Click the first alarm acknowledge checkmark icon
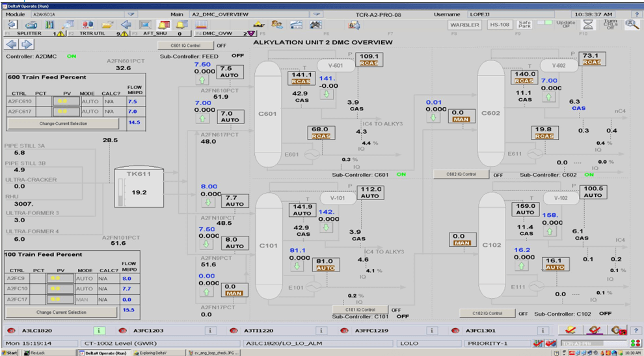The width and height of the screenshot is (644, 356). (x=570, y=330)
